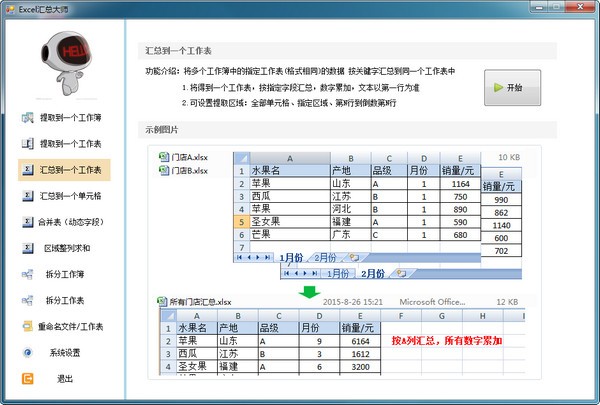Click the 区域整列求和 sigma icon
Image resolution: width=600 pixels, height=405 pixels.
27,248
